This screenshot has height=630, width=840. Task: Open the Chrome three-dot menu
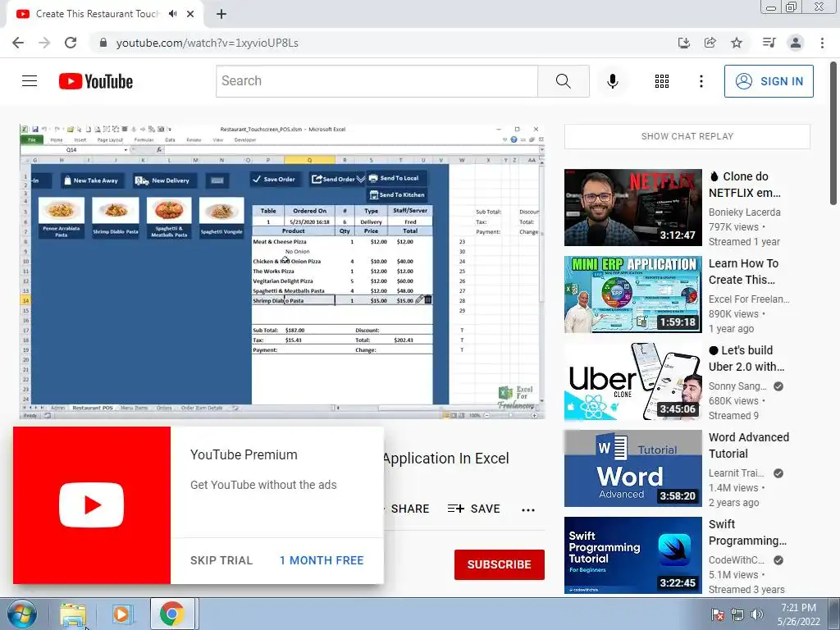[x=822, y=43]
